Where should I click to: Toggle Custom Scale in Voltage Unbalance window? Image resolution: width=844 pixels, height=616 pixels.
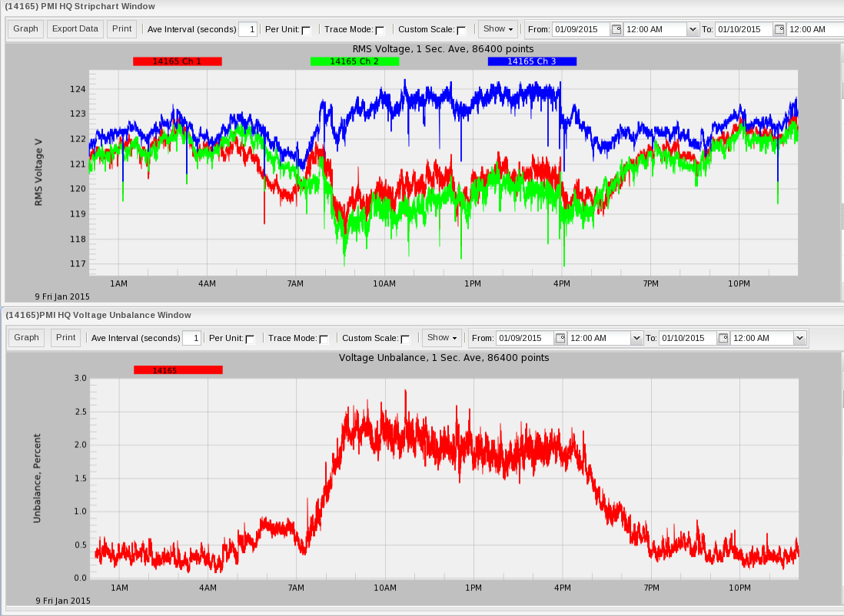(405, 338)
